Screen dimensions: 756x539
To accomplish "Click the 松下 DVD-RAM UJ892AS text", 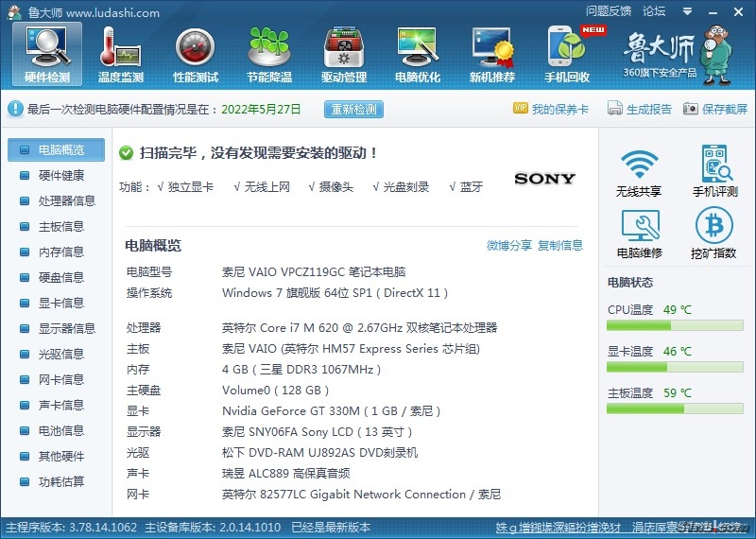I will (319, 453).
